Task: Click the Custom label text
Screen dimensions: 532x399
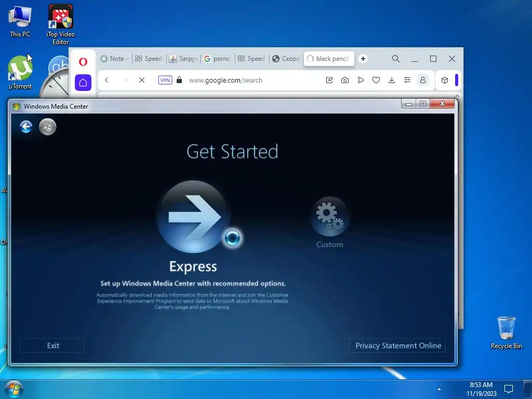Action: click(x=329, y=245)
